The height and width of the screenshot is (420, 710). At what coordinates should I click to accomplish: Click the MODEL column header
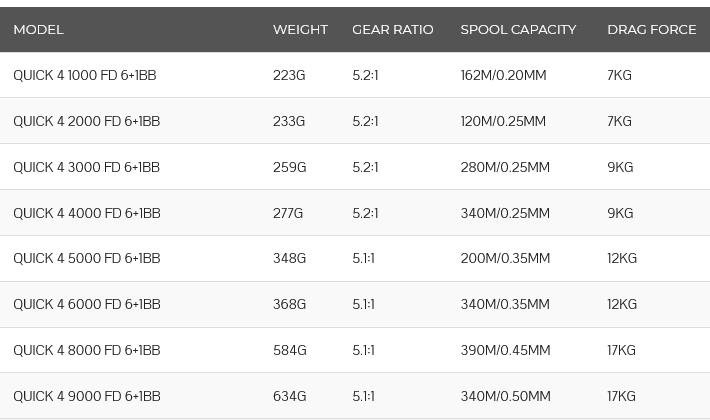(x=39, y=30)
